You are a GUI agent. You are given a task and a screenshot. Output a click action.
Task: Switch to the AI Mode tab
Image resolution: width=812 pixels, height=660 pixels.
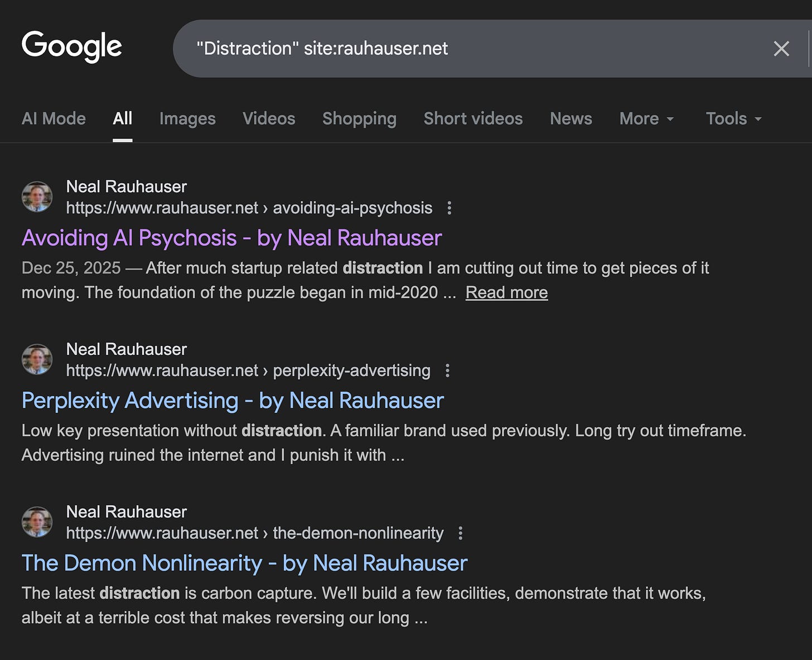[x=54, y=118]
